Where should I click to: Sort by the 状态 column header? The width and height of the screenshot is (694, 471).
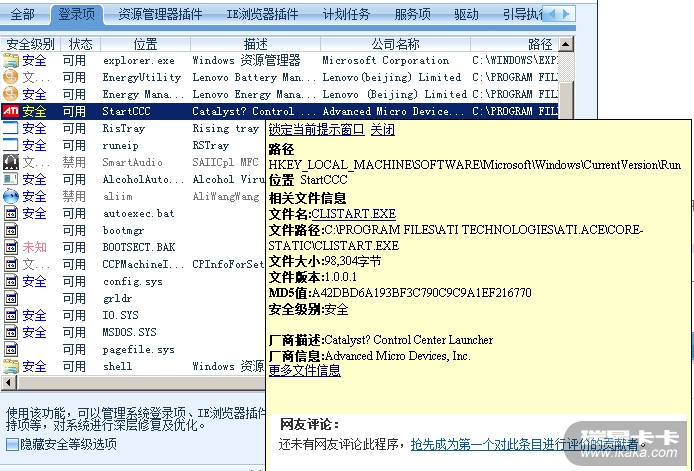click(x=81, y=44)
